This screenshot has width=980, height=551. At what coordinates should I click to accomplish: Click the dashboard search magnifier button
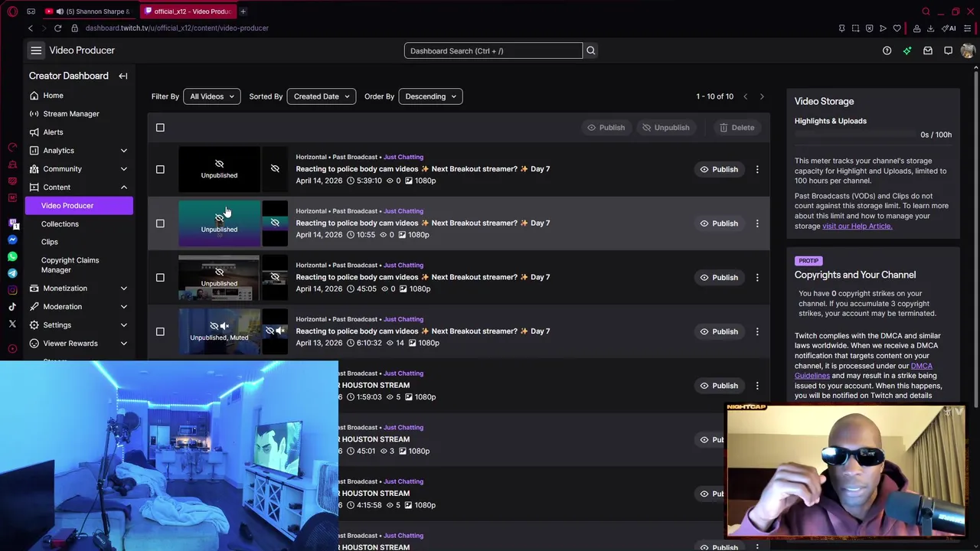[590, 51]
